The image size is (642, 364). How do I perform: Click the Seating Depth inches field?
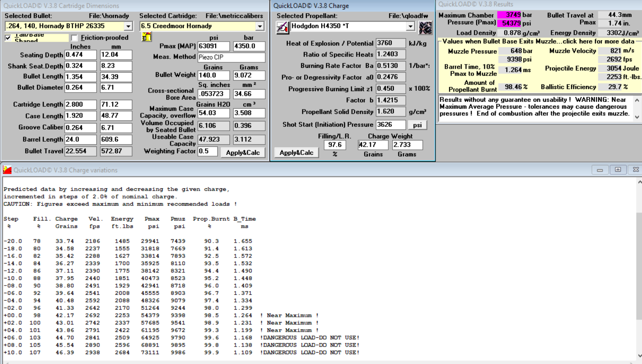[x=81, y=55]
